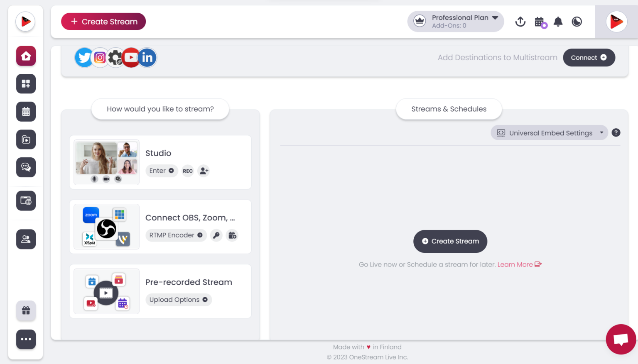Open notifications via the bell icon
Viewport: 638px width, 364px height.
tap(558, 22)
